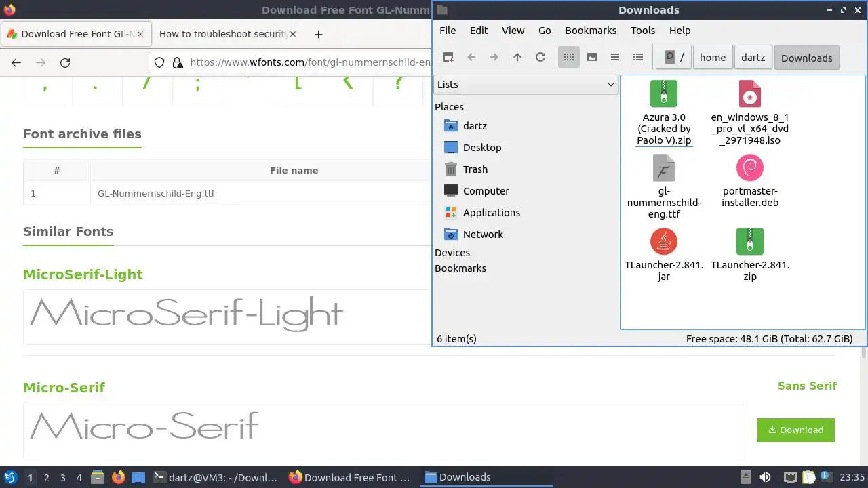This screenshot has width=868, height=488.
Task: Select the TLauncher-2.841.zip file icon
Action: (749, 241)
